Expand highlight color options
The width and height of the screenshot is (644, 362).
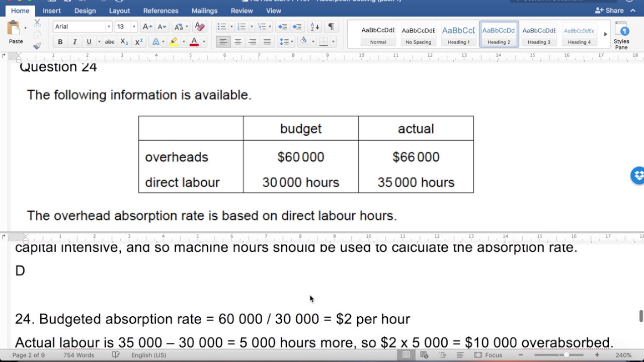coord(183,42)
